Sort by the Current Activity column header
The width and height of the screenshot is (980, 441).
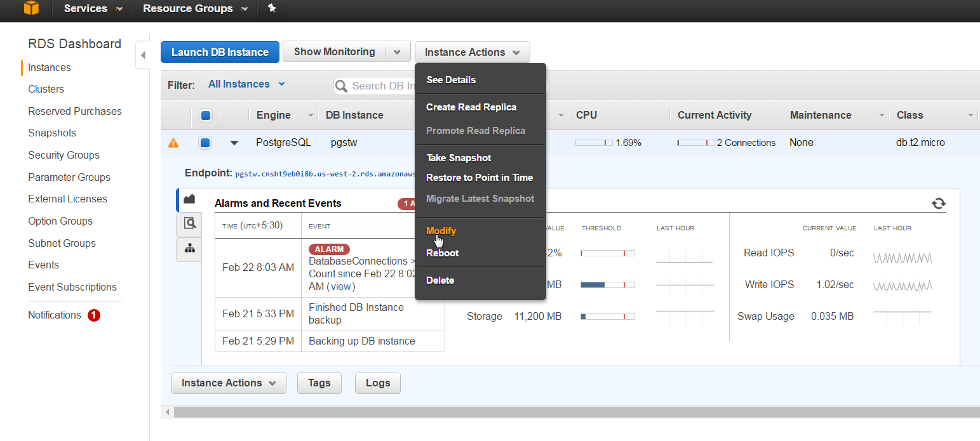pyautogui.click(x=715, y=115)
